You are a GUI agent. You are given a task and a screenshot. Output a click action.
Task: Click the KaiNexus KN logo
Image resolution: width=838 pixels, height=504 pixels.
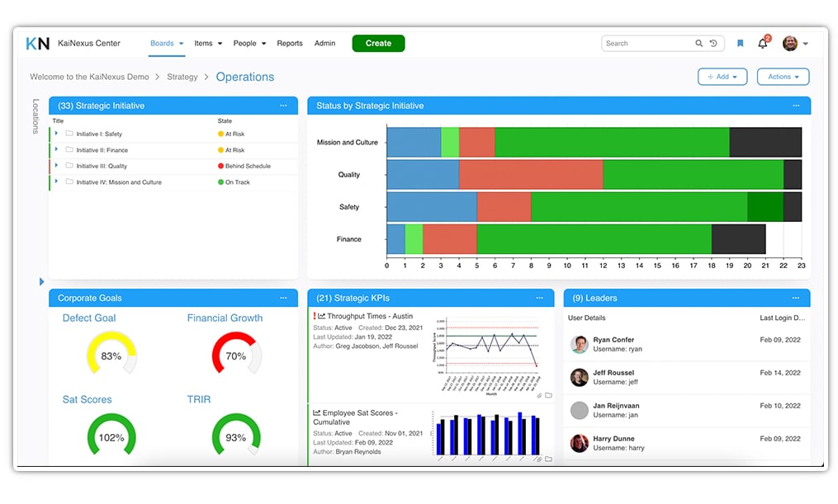pos(38,44)
